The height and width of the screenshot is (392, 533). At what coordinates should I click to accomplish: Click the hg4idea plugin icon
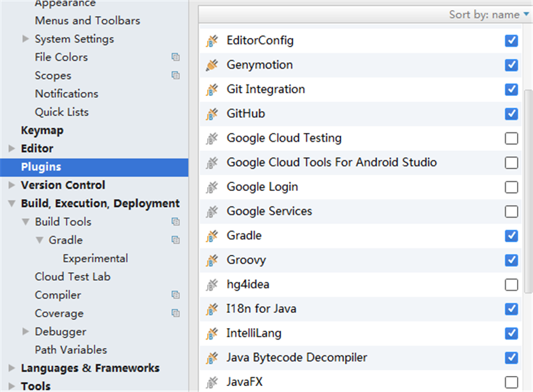coord(211,285)
